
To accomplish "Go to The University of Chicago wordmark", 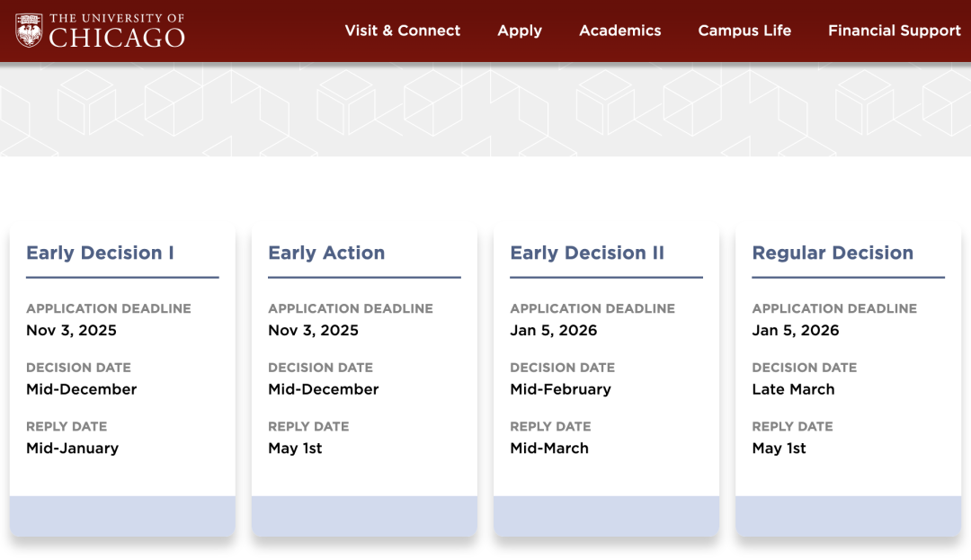I will pos(117,31).
